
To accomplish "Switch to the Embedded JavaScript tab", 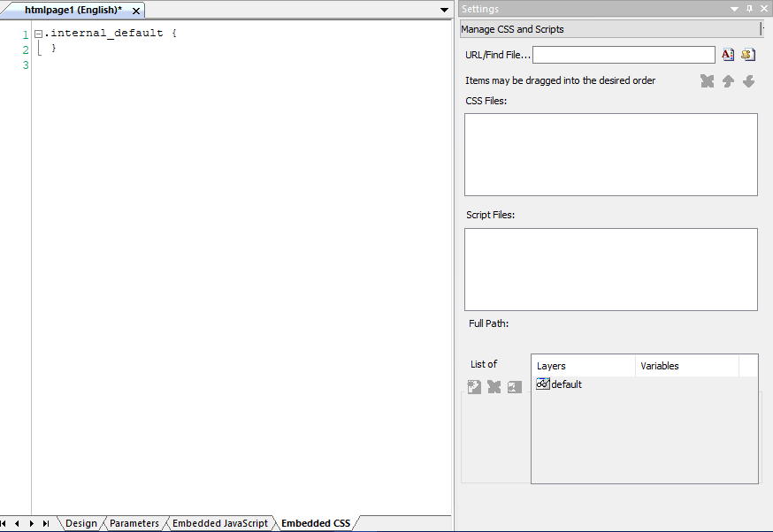I will click(220, 523).
